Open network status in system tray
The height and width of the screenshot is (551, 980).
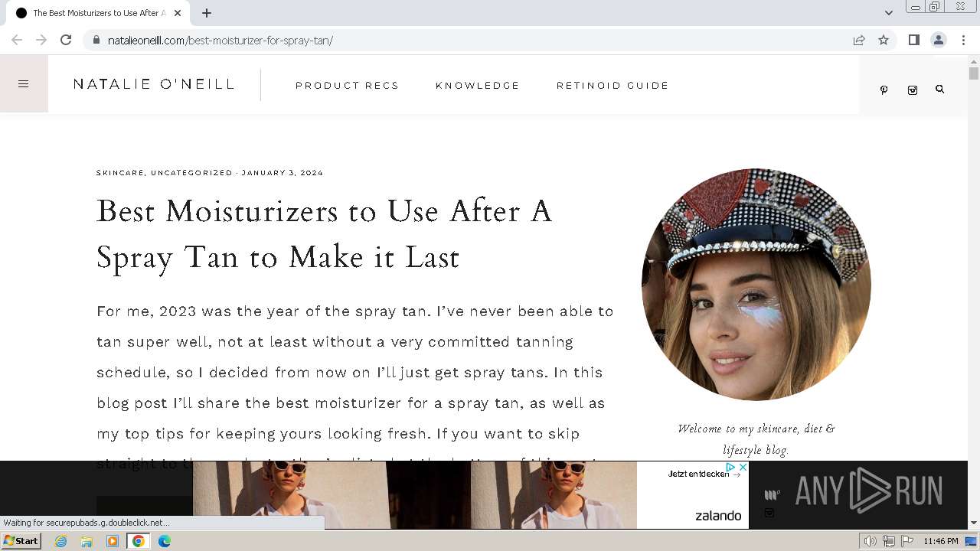888,541
